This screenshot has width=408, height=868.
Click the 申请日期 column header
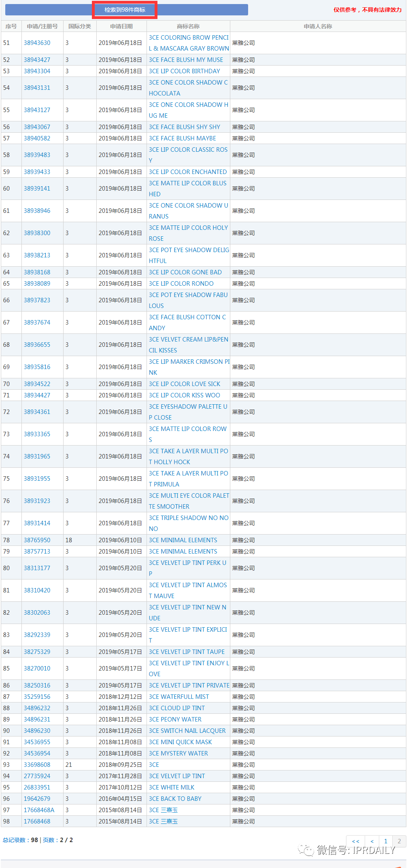pyautogui.click(x=121, y=26)
